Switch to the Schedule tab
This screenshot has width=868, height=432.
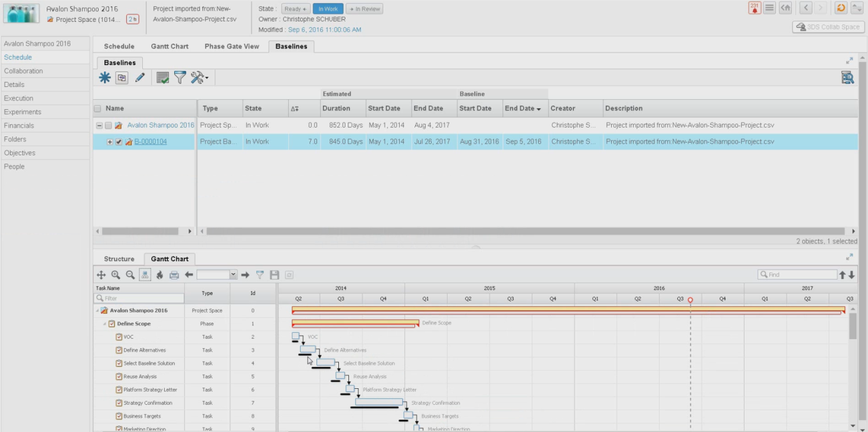pos(119,46)
